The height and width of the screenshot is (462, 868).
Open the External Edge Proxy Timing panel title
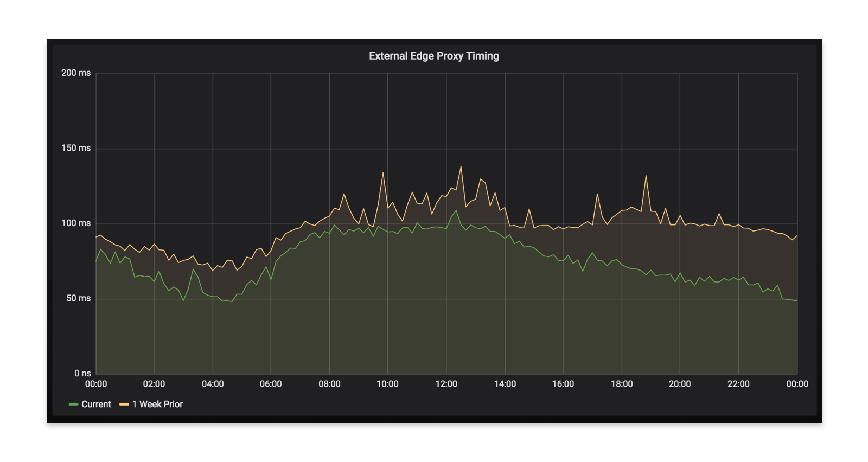(x=433, y=56)
